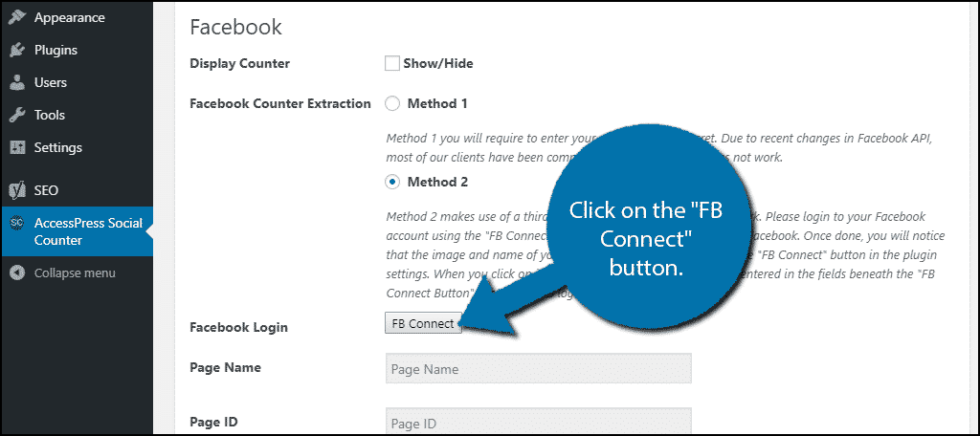Click the FB Connect button
Viewport: 980px width, 436px height.
(x=423, y=323)
